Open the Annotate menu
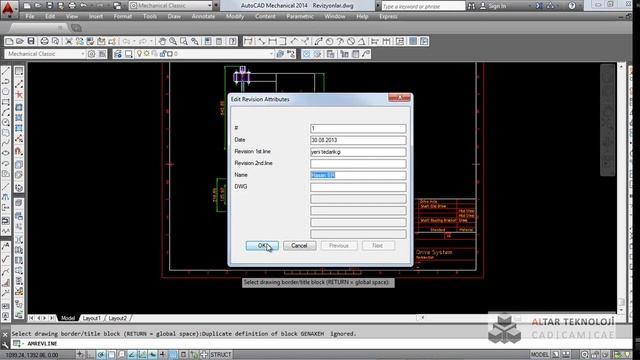 [x=203, y=17]
